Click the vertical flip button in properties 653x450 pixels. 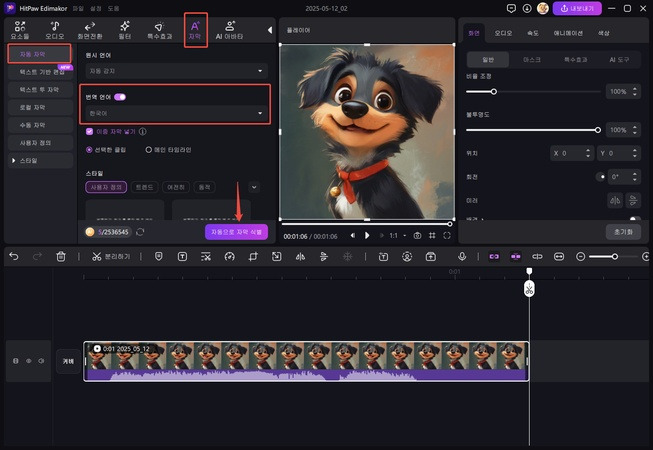(633, 201)
